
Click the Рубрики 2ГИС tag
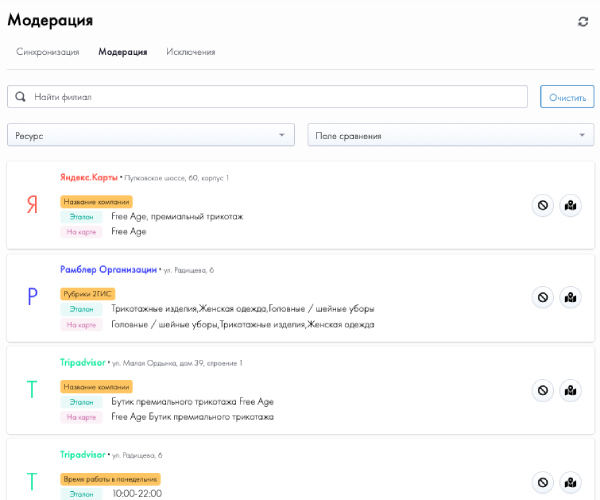[x=88, y=294]
